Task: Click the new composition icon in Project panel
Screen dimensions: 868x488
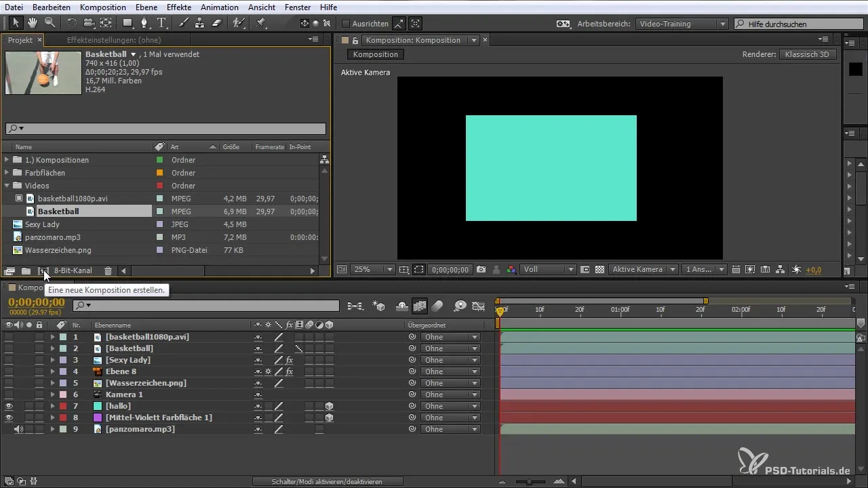Action: point(43,271)
